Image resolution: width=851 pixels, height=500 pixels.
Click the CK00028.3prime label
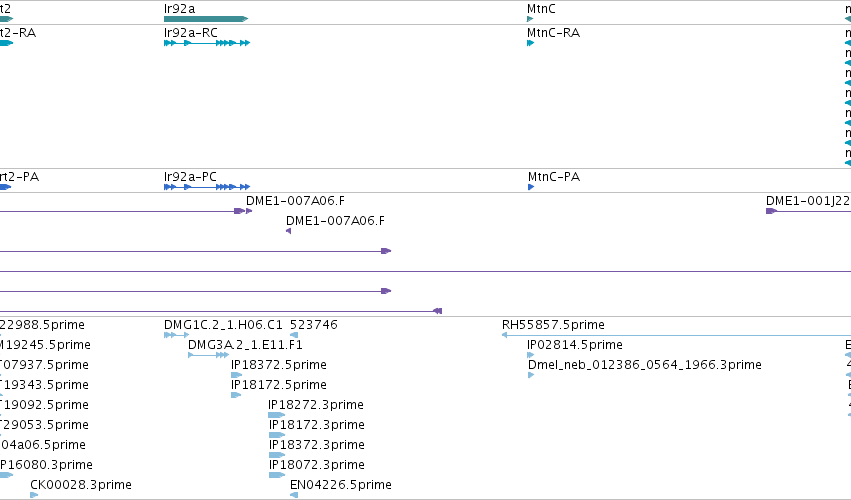[x=81, y=485]
